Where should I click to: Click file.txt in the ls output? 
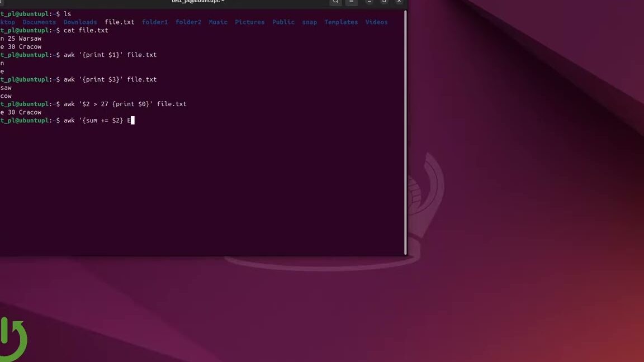[x=120, y=22]
